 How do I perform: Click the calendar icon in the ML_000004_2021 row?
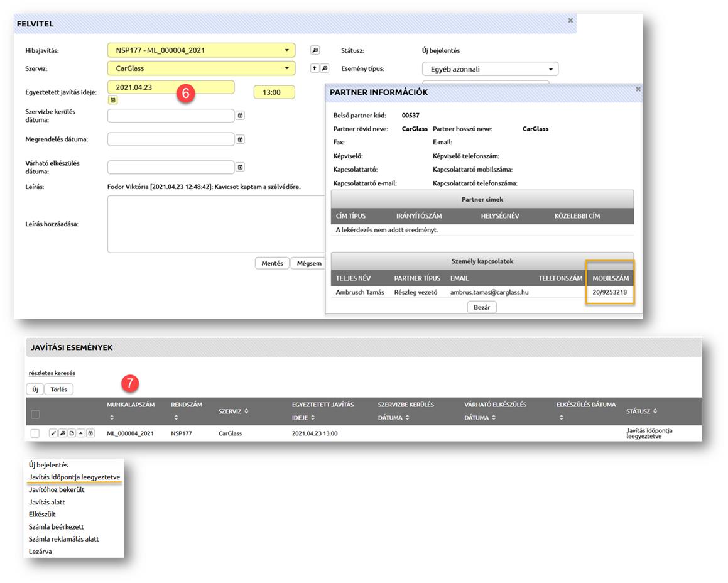[x=90, y=433]
